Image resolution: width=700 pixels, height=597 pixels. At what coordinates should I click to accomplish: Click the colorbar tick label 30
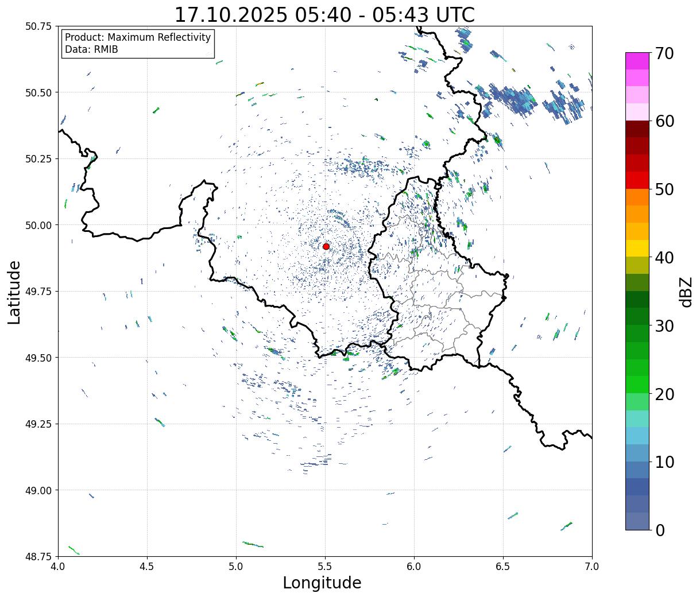click(x=664, y=325)
